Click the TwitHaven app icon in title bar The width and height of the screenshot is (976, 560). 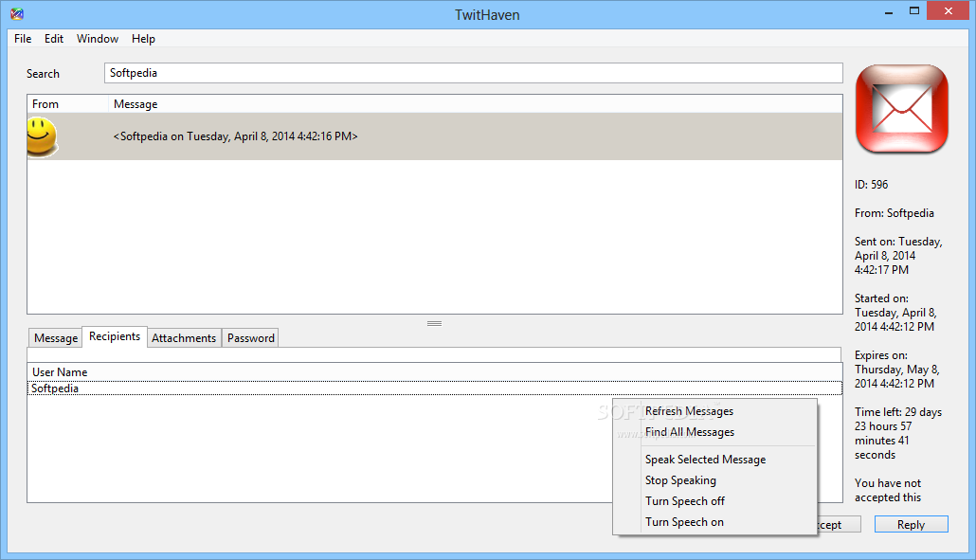17,13
